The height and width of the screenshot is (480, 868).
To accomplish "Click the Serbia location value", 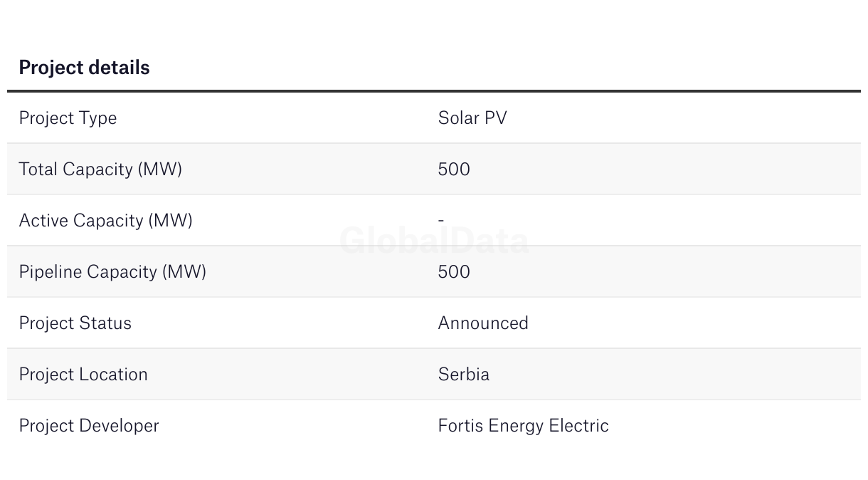I will point(464,375).
